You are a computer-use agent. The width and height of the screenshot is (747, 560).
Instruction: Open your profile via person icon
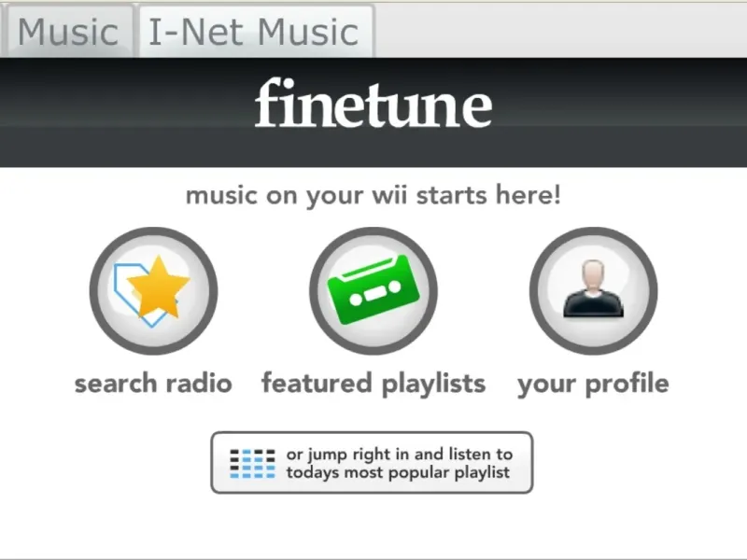point(594,291)
